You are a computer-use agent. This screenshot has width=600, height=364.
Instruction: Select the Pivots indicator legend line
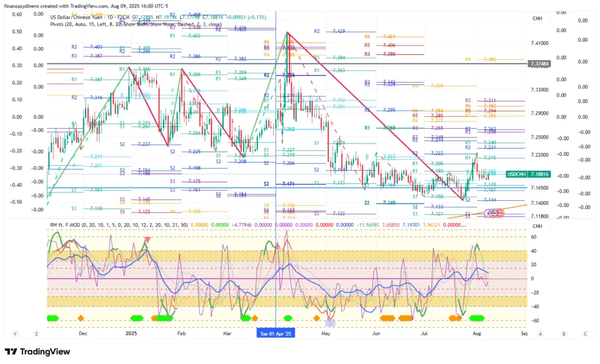coord(136,24)
